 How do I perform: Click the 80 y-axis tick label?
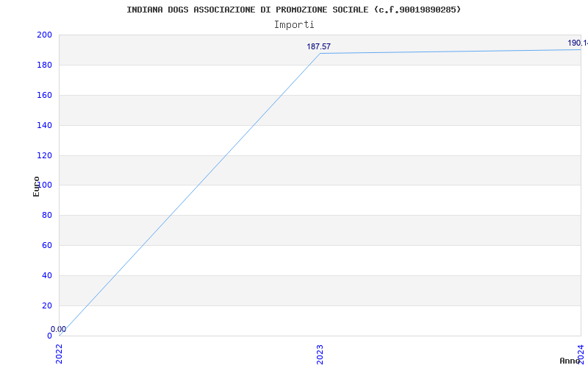pos(46,215)
